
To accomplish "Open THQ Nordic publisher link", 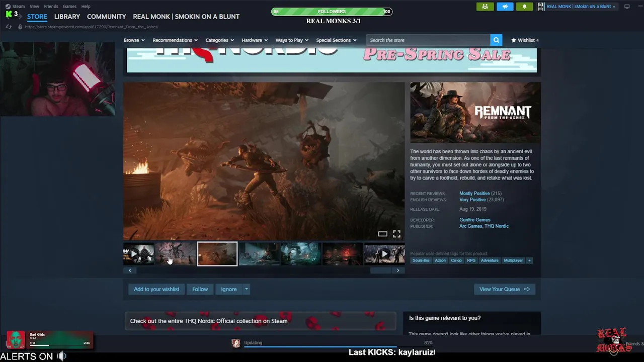I will (x=497, y=226).
